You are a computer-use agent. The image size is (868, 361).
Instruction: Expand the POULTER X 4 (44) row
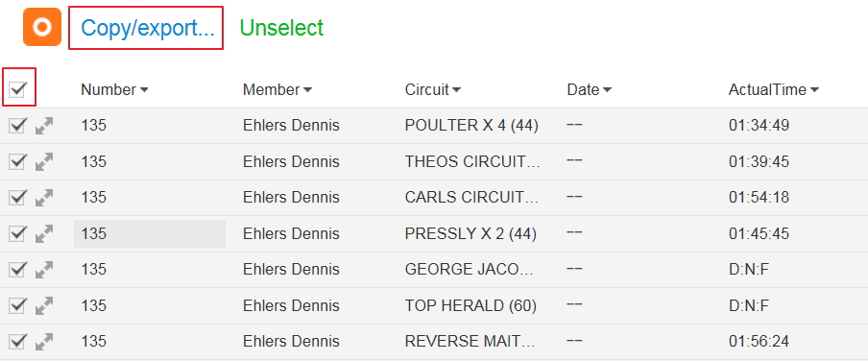pyautogui.click(x=44, y=126)
